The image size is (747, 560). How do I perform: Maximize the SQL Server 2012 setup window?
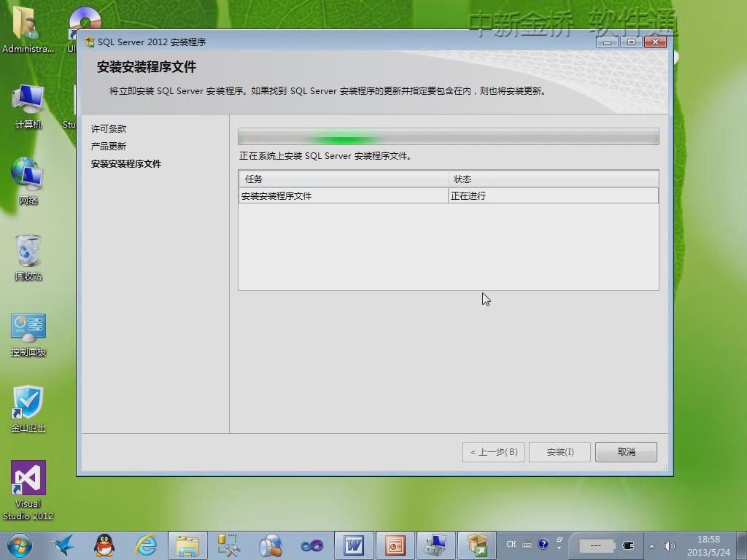coord(631,42)
